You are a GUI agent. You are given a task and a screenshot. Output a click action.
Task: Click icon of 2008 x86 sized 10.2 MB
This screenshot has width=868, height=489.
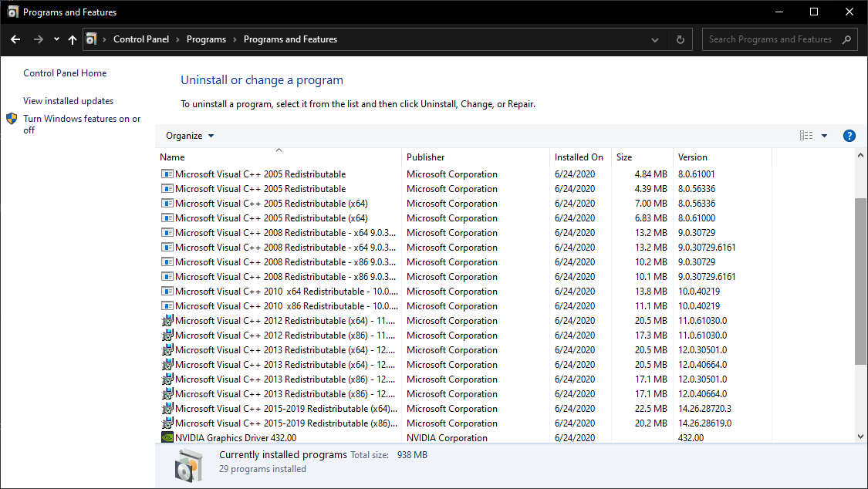pos(167,261)
